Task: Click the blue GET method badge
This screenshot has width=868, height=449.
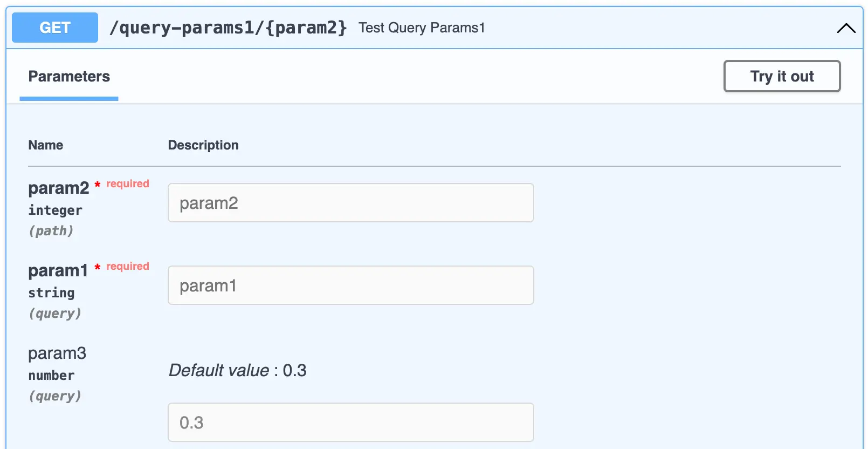Action: coord(54,28)
